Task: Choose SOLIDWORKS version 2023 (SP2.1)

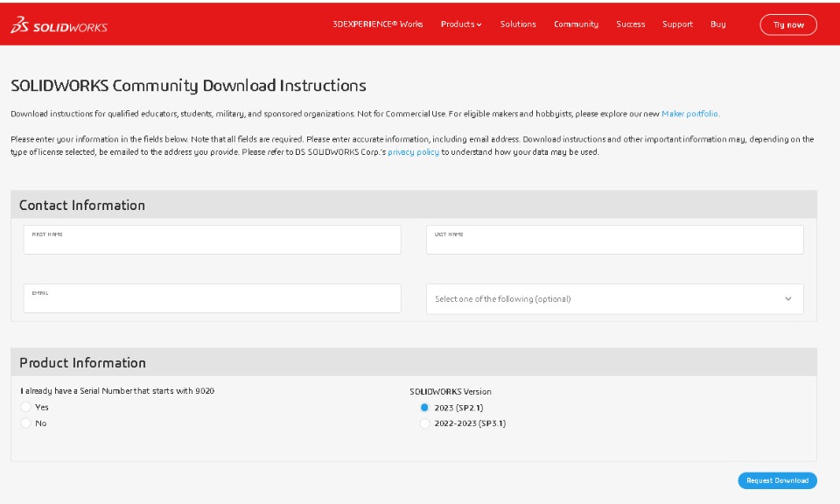Action: point(425,408)
